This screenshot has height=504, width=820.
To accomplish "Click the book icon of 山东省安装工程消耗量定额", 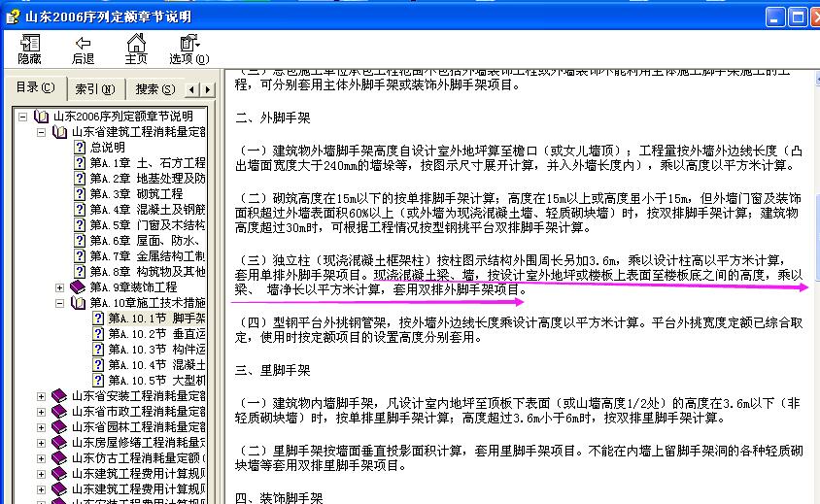I will (59, 396).
